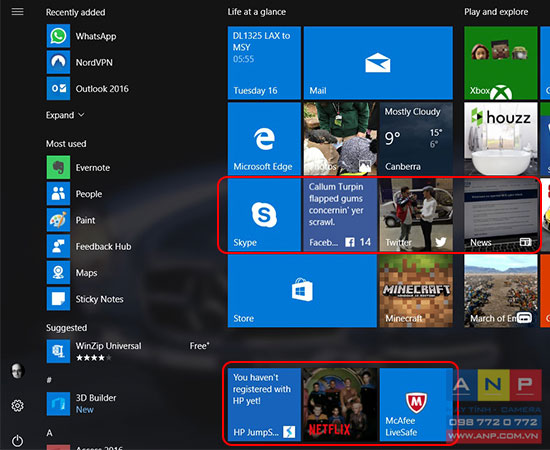Screen dimensions: 550x450
Task: Click the Power button icon
Action: pos(17,441)
